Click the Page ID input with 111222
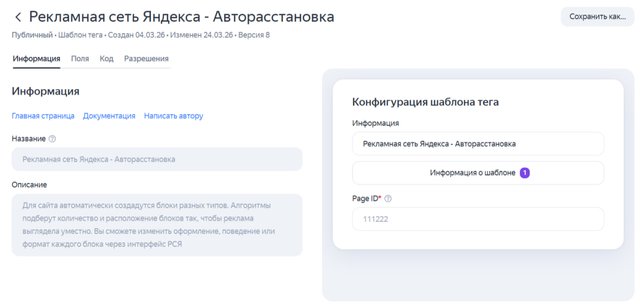The height and width of the screenshot is (306, 644). coord(478,219)
